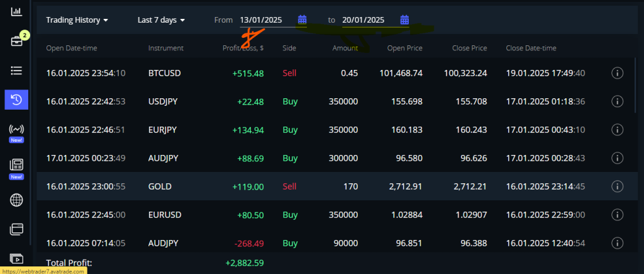The height and width of the screenshot is (274, 644).
Task: Sort by Instrument column header
Action: pyautogui.click(x=166, y=48)
